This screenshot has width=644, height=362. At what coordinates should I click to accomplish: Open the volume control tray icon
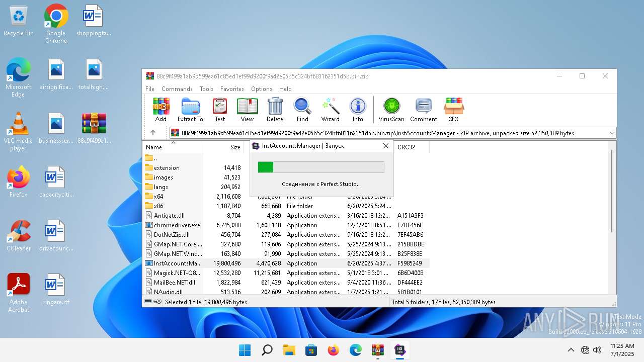click(x=597, y=350)
